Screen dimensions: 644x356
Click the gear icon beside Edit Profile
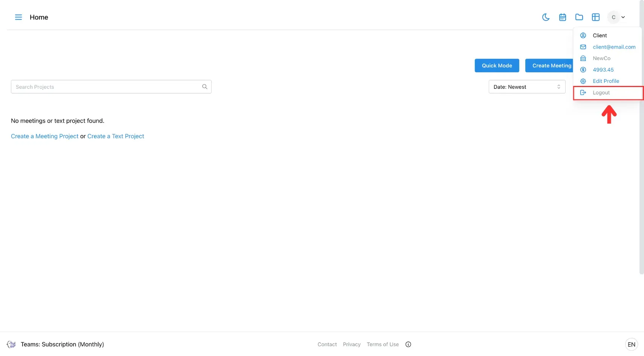tap(583, 81)
